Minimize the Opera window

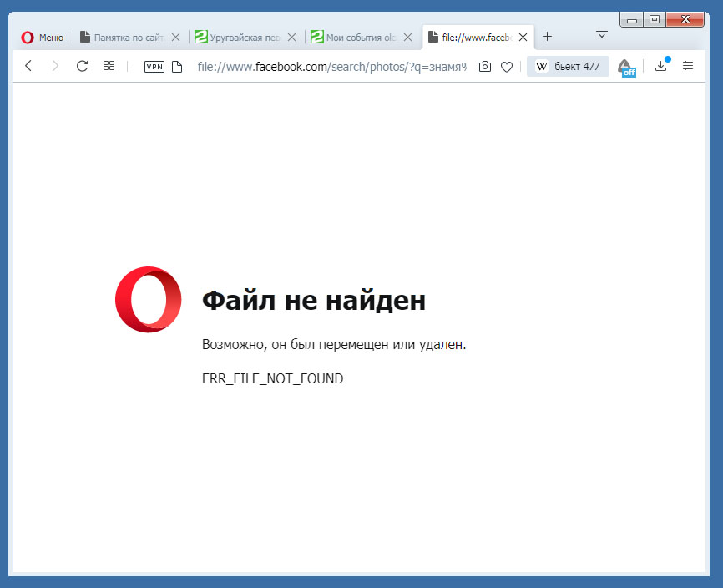(x=632, y=19)
